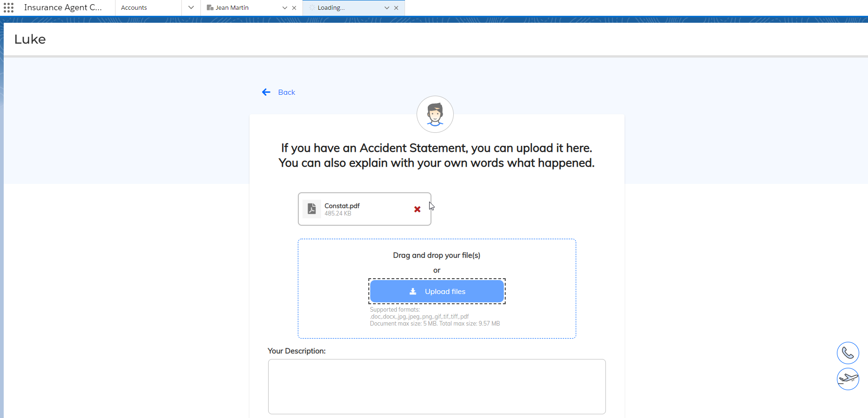Open the Loading tab options chevron
Screen dimensions: 868x418
tap(386, 8)
